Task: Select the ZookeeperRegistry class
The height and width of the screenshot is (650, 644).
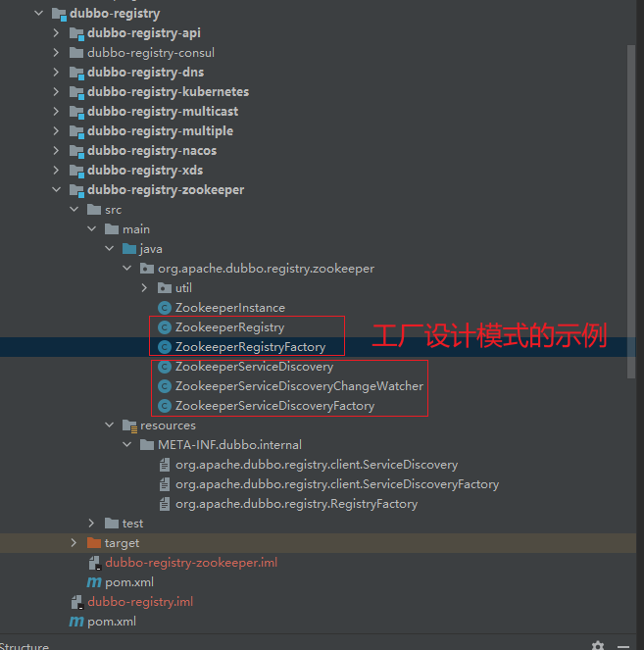Action: (x=229, y=327)
